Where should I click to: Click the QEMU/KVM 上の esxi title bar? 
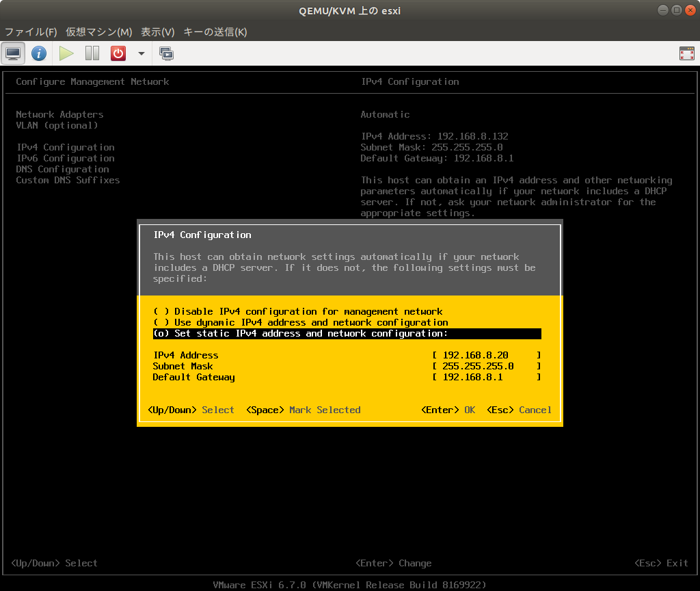pos(349,11)
